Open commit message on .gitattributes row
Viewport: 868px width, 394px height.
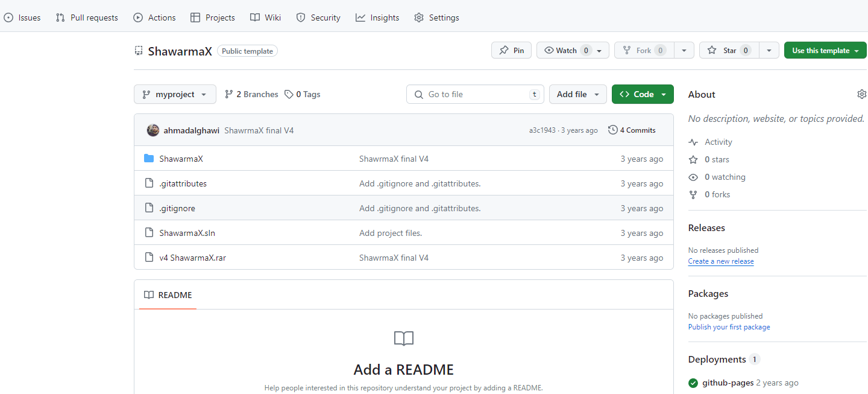pyautogui.click(x=420, y=183)
